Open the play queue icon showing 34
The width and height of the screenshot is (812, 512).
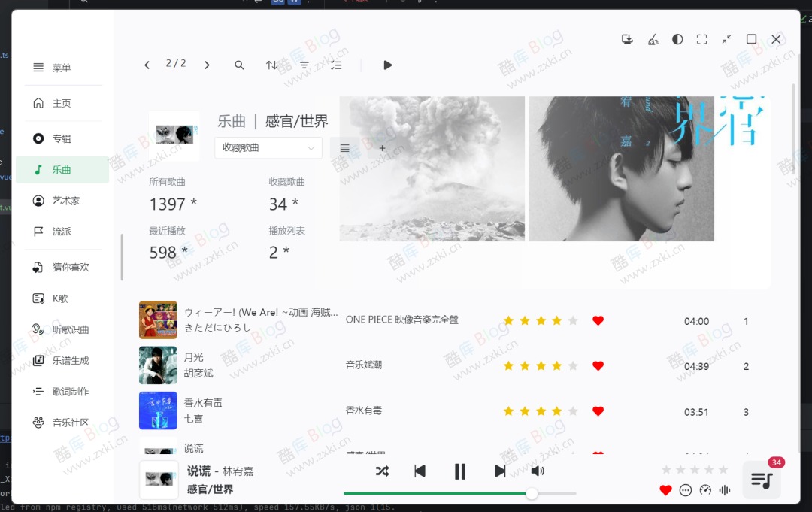point(762,479)
